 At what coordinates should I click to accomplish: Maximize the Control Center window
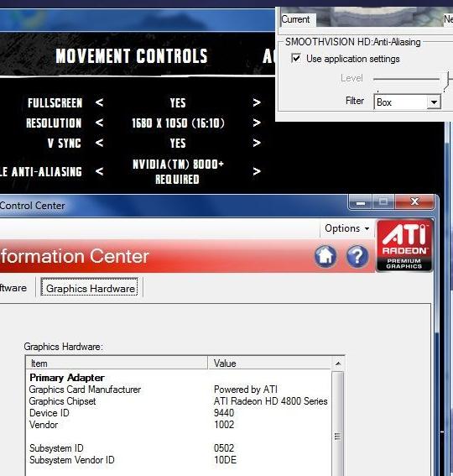point(383,202)
